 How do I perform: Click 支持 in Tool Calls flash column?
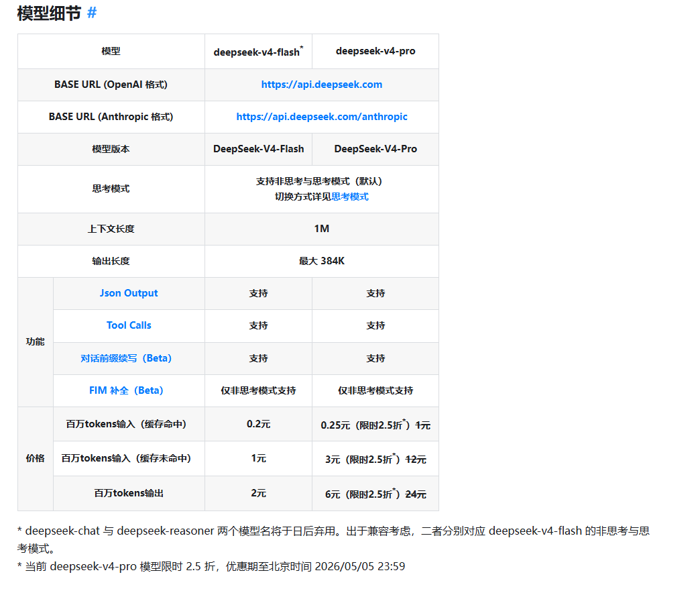(x=259, y=325)
